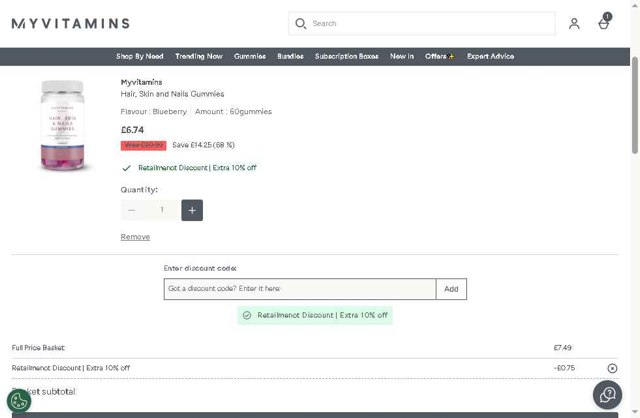Click the discount code input field
The width and height of the screenshot is (640, 418).
[300, 289]
